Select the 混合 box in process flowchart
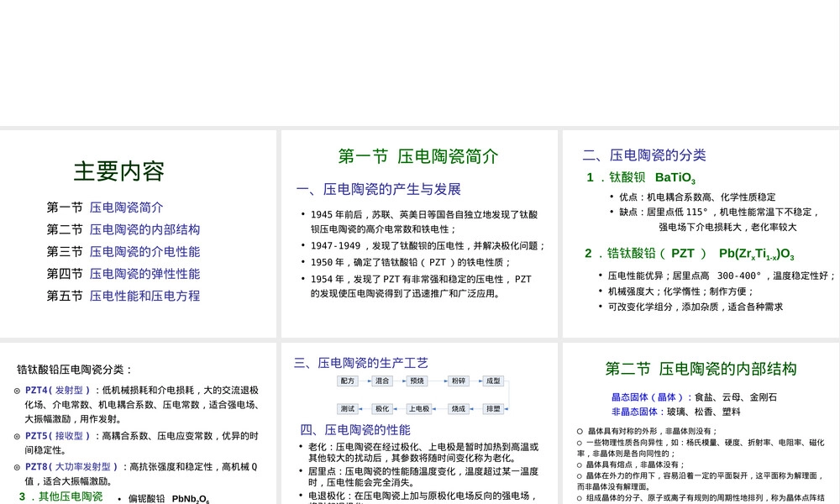Screen dimensions: 840x504 pyautogui.click(x=382, y=381)
